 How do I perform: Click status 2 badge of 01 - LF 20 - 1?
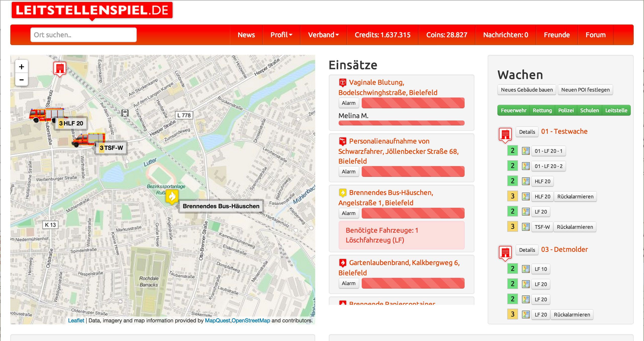[x=512, y=151]
